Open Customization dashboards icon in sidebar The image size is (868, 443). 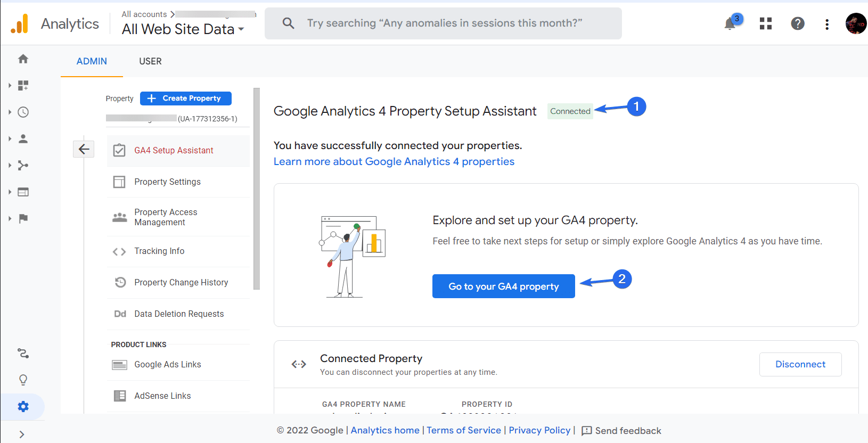(x=23, y=85)
